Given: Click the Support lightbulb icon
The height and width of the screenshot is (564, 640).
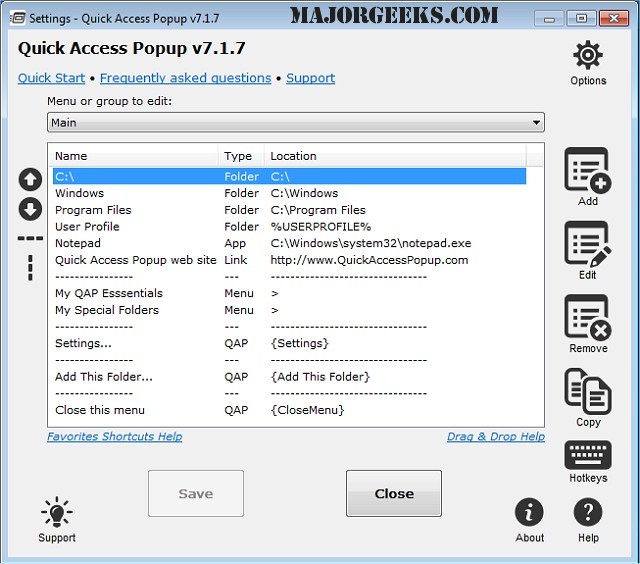Looking at the screenshot, I should tap(57, 512).
